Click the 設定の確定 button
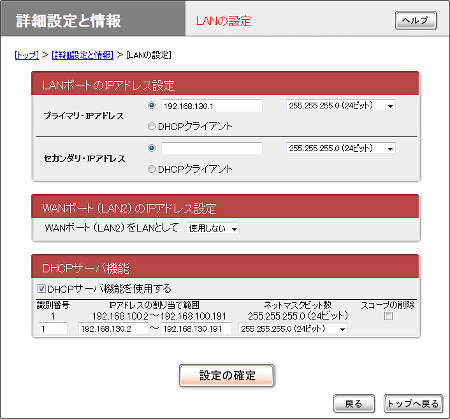Image resolution: width=450 pixels, height=419 pixels. click(227, 376)
